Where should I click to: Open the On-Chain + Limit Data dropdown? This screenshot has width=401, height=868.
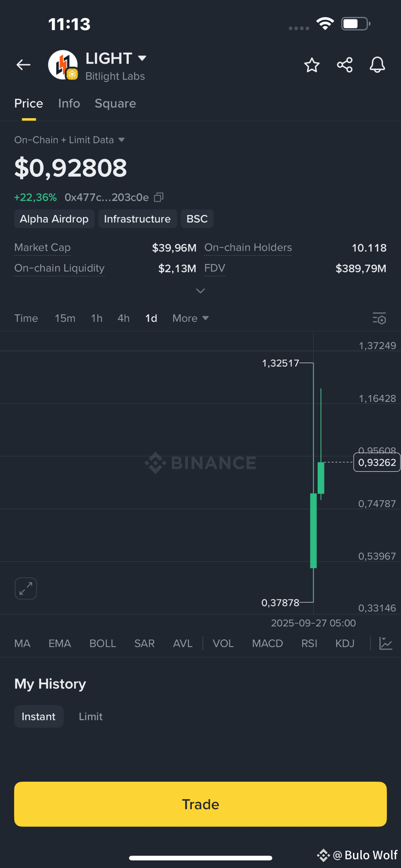(x=70, y=140)
